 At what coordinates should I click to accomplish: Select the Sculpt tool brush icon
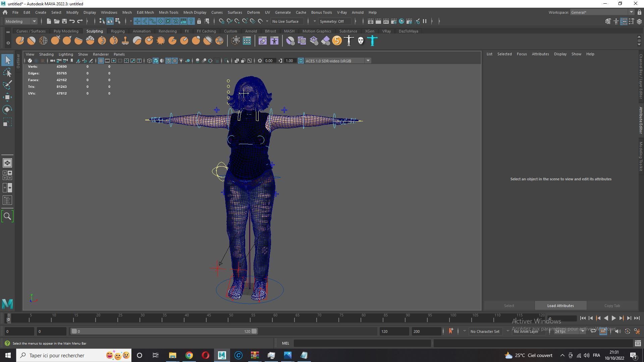[x=20, y=41]
